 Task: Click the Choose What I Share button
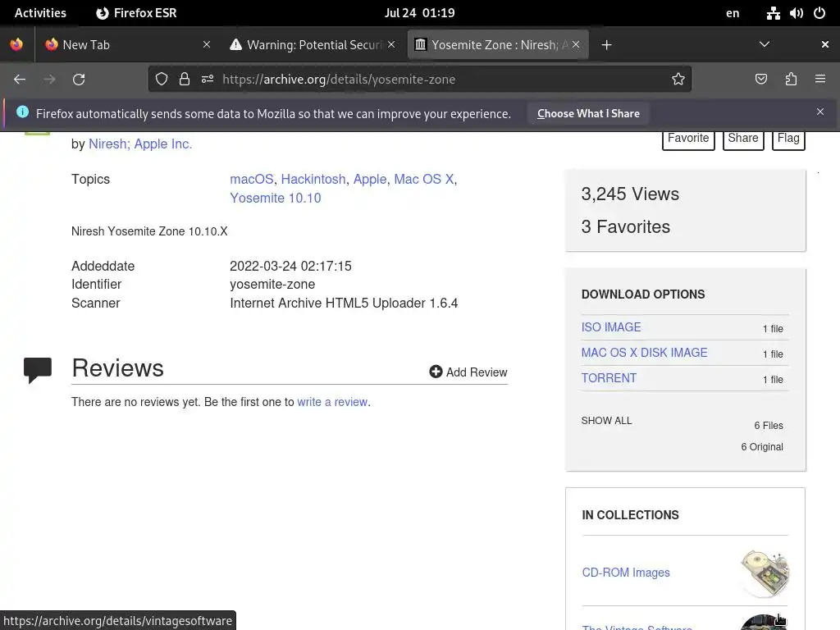[x=588, y=113]
